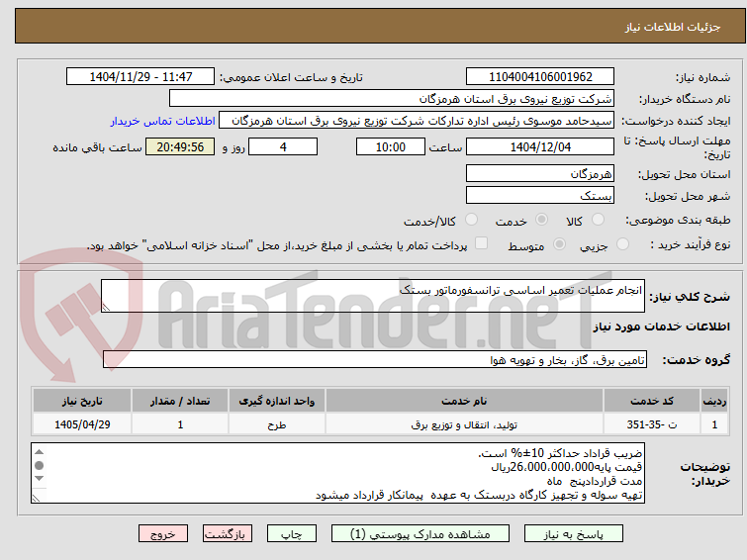Screen dimensions: 747x560
Task: Click the public announcement date-time field
Action: click(140, 77)
